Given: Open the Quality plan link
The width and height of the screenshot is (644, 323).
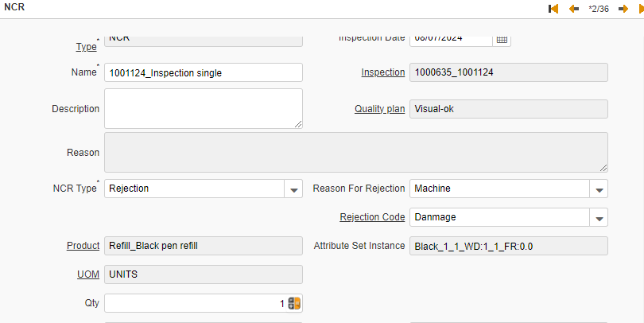Looking at the screenshot, I should pyautogui.click(x=379, y=109).
